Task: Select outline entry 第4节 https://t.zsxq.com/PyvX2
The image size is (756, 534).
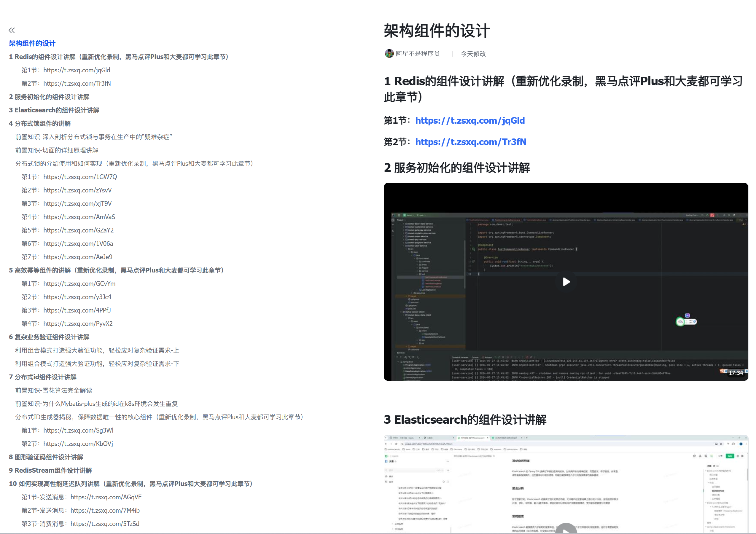Action: [x=67, y=323]
